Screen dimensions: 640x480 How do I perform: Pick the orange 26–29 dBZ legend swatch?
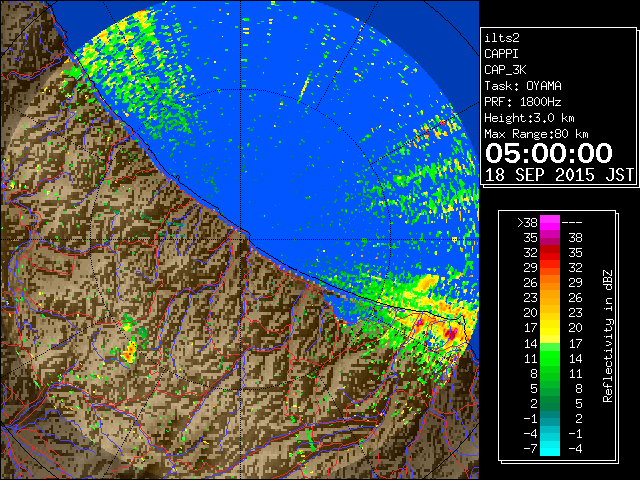pos(550,283)
